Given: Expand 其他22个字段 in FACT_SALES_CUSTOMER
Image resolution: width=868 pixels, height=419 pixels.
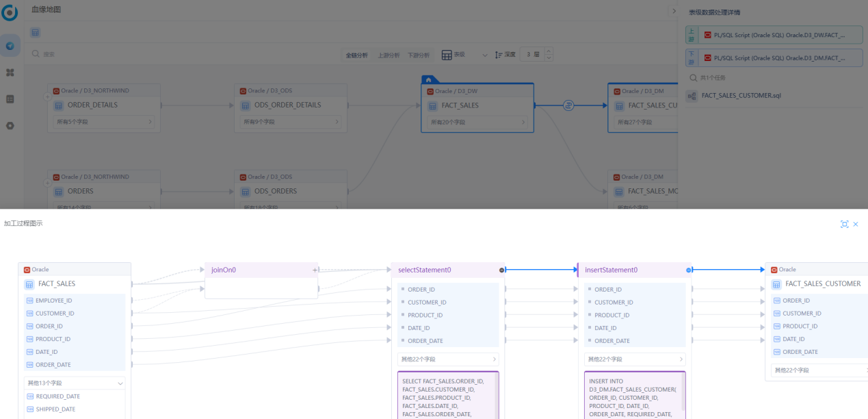Looking at the screenshot, I should click(819, 370).
